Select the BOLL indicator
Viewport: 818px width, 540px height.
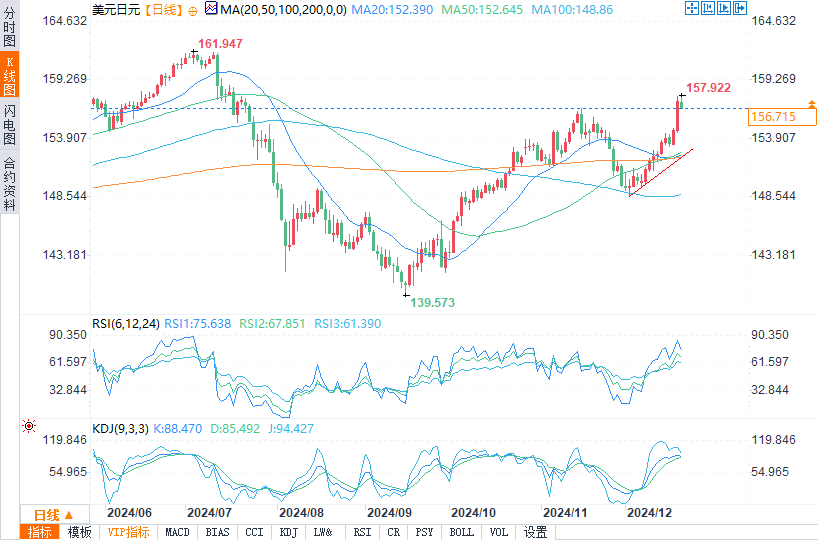point(462,532)
